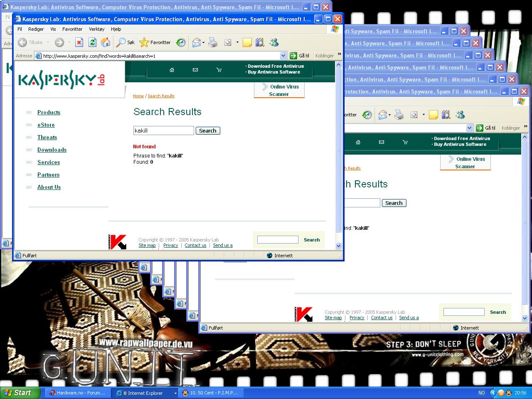This screenshot has height=399, width=532.
Task: Click Messenger icon in back right window toolbar
Action: pyautogui.click(x=460, y=115)
